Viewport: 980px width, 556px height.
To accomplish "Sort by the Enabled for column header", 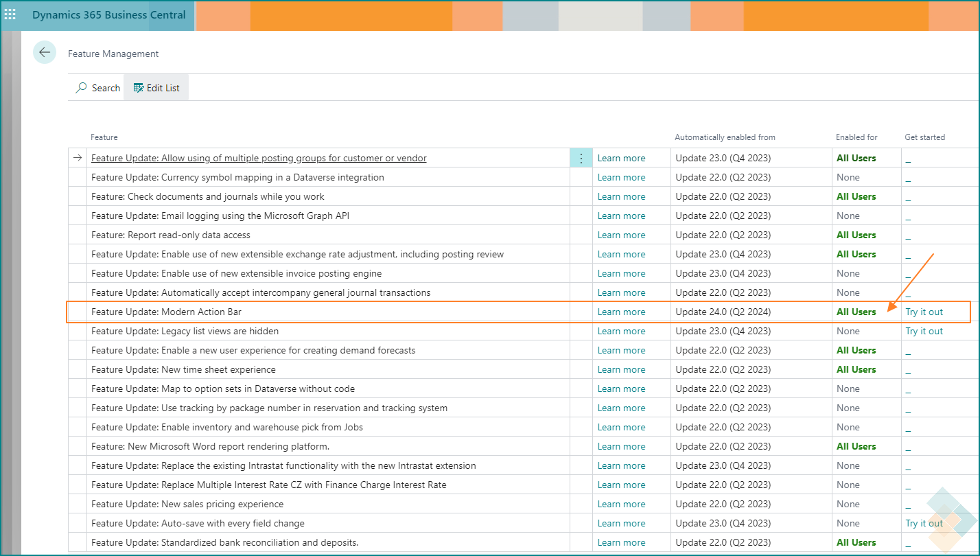I will pos(856,137).
